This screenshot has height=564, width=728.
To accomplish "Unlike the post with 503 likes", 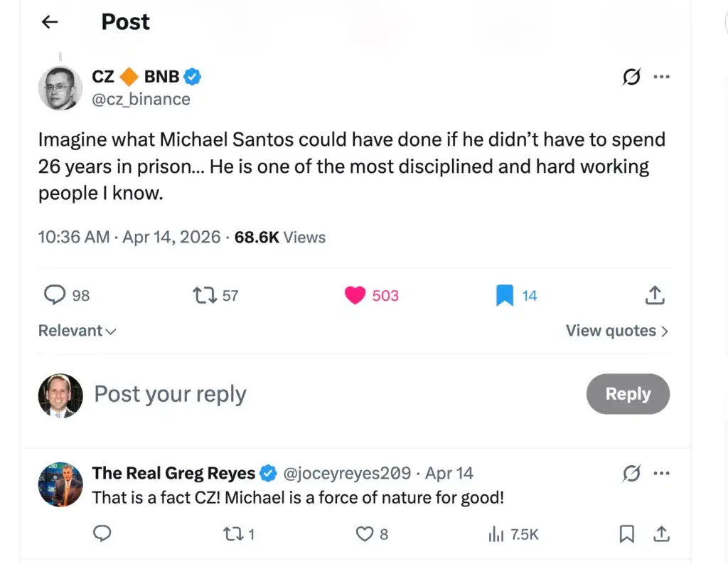I will click(355, 294).
